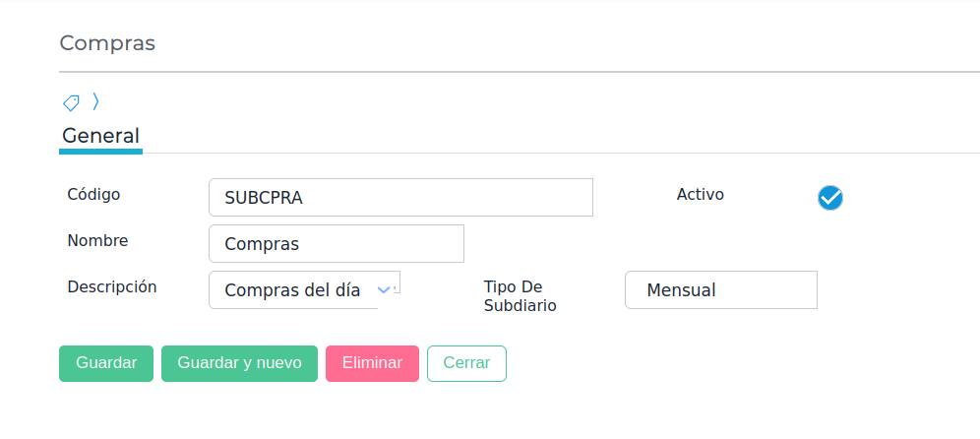Click the Descripción field label

click(x=112, y=286)
